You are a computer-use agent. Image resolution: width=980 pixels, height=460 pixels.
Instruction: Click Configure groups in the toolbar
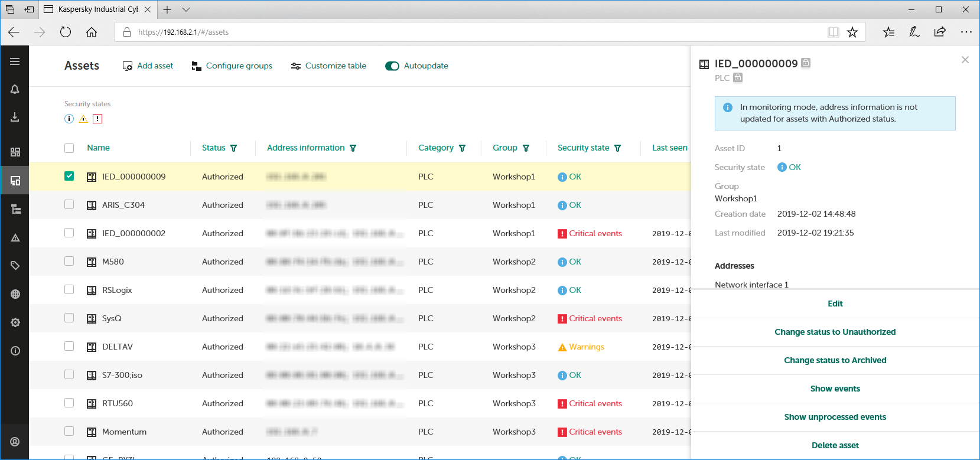(x=232, y=66)
